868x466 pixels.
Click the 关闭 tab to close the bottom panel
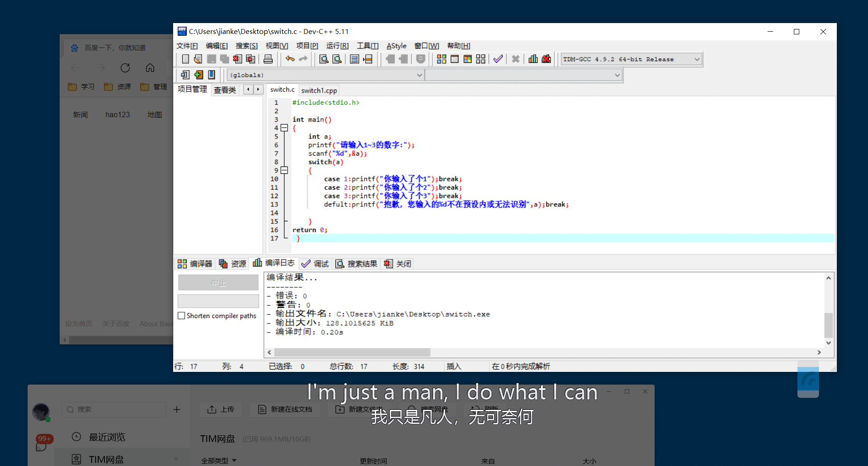click(397, 264)
